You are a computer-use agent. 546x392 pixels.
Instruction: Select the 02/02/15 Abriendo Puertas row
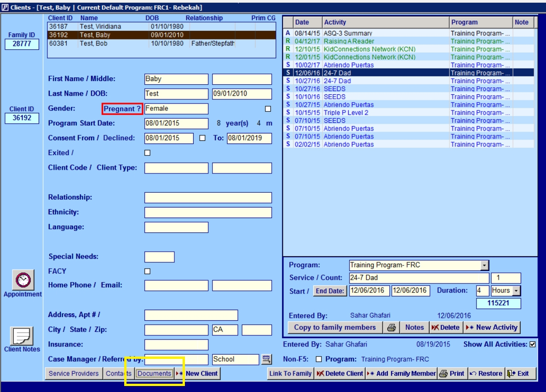click(x=409, y=144)
